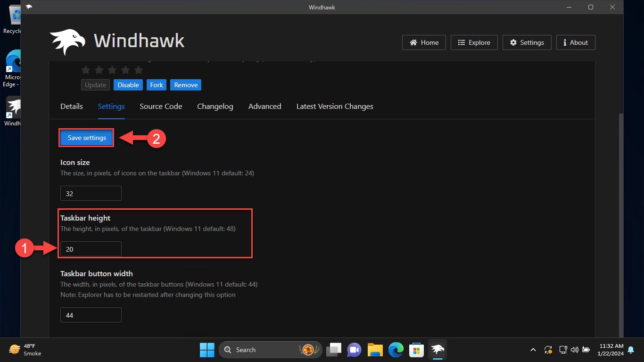Click the network icon in tray
This screenshot has width=644, height=362.
pyautogui.click(x=563, y=350)
